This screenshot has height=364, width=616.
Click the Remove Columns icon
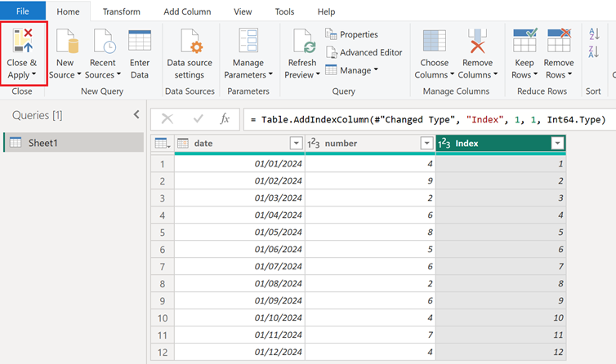(477, 42)
